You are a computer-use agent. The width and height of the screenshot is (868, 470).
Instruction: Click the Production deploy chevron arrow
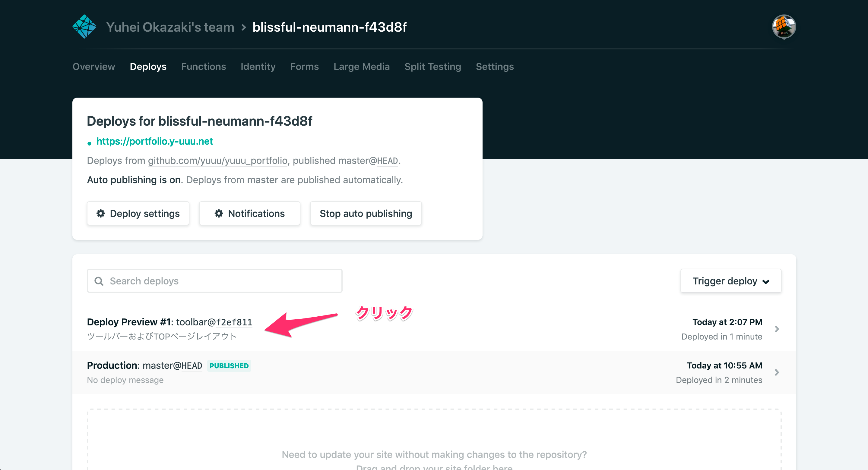776,372
